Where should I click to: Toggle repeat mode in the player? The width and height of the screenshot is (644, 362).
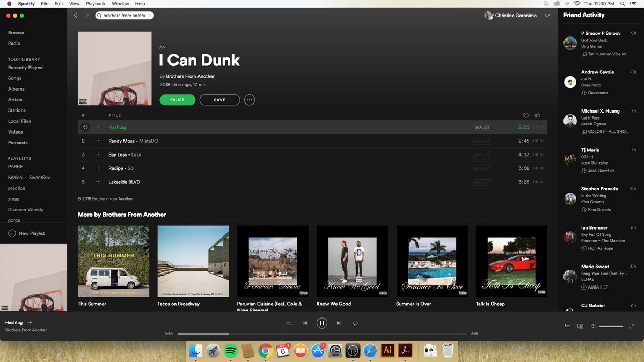pos(355,323)
